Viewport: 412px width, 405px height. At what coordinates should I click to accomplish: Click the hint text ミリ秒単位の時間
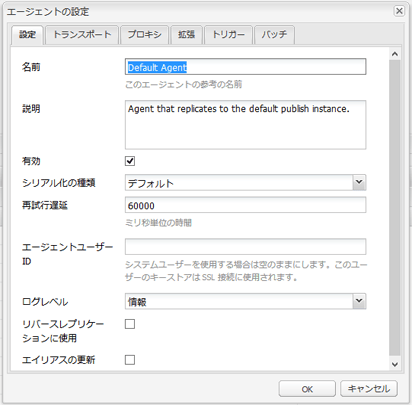158,223
